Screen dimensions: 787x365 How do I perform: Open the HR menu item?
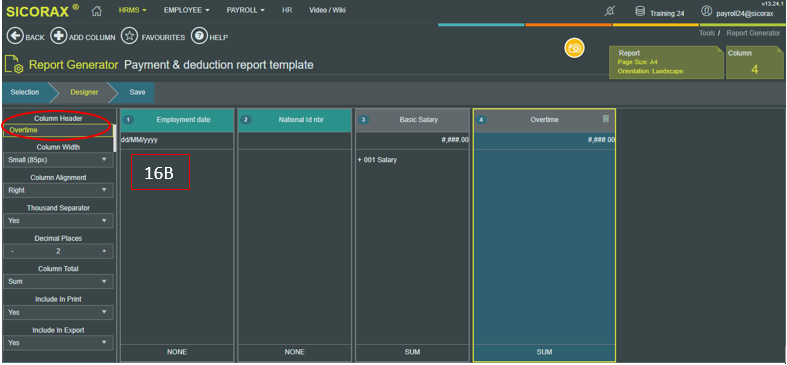(x=287, y=10)
